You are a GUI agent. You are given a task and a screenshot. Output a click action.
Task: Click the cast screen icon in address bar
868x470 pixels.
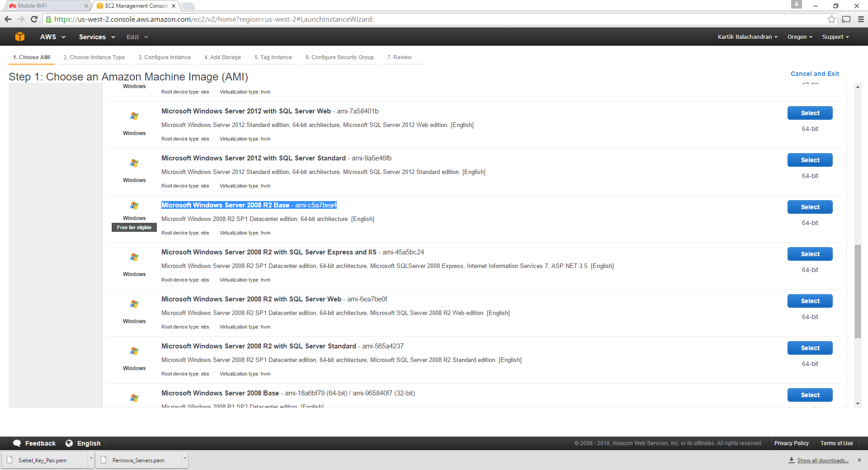pyautogui.click(x=846, y=19)
